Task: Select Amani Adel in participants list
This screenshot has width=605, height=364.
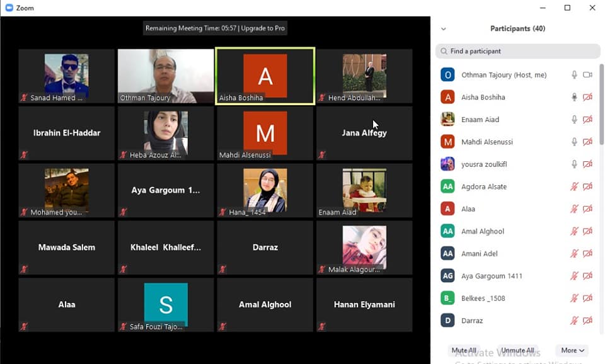Action: point(480,254)
